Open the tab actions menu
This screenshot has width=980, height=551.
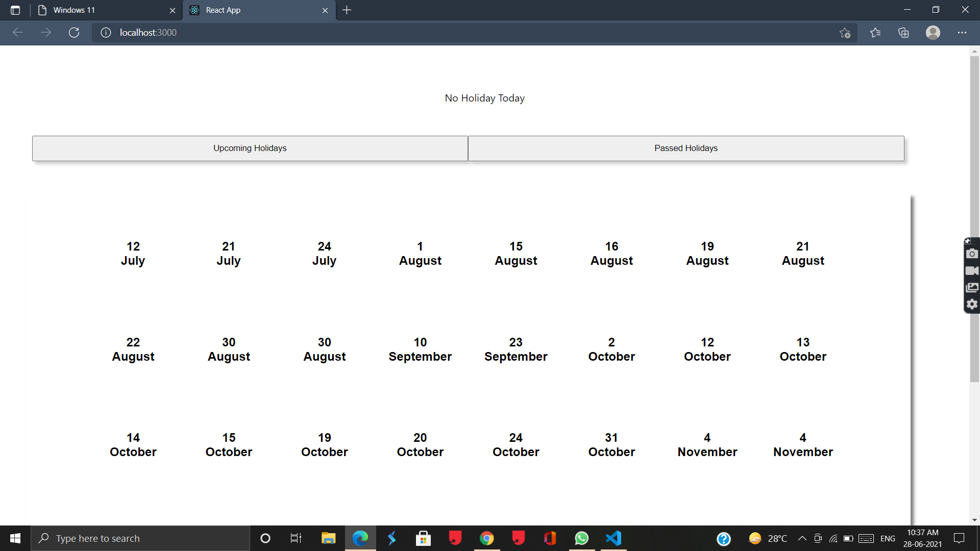point(15,10)
